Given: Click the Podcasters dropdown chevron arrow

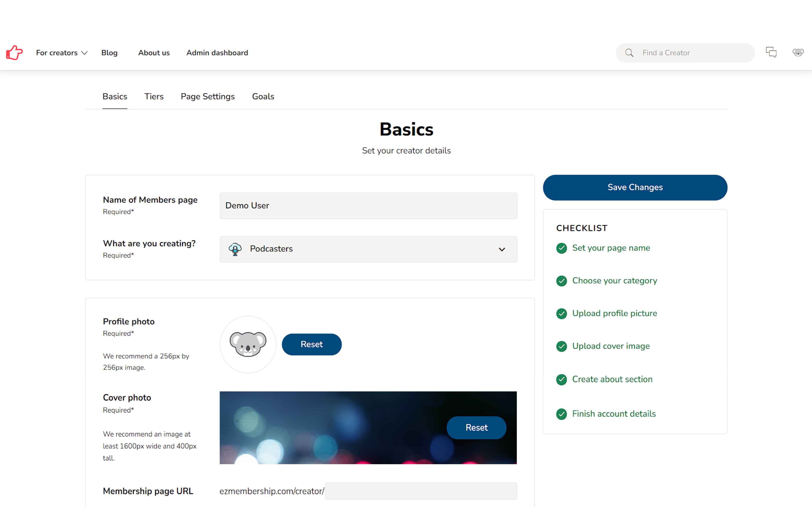Looking at the screenshot, I should (x=502, y=249).
